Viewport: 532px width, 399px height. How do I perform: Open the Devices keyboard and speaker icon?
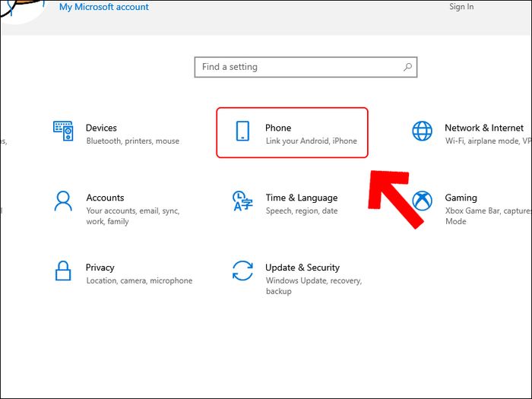63,131
